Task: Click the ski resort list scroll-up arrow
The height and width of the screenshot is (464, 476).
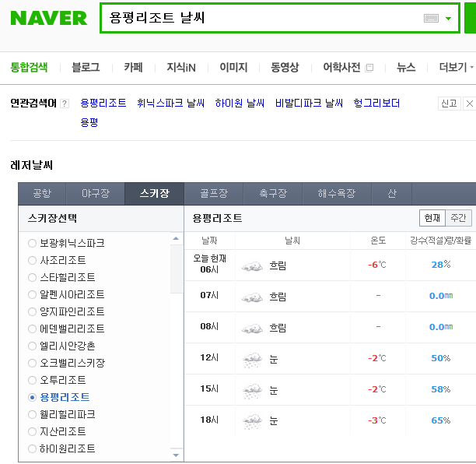Action: 176,238
